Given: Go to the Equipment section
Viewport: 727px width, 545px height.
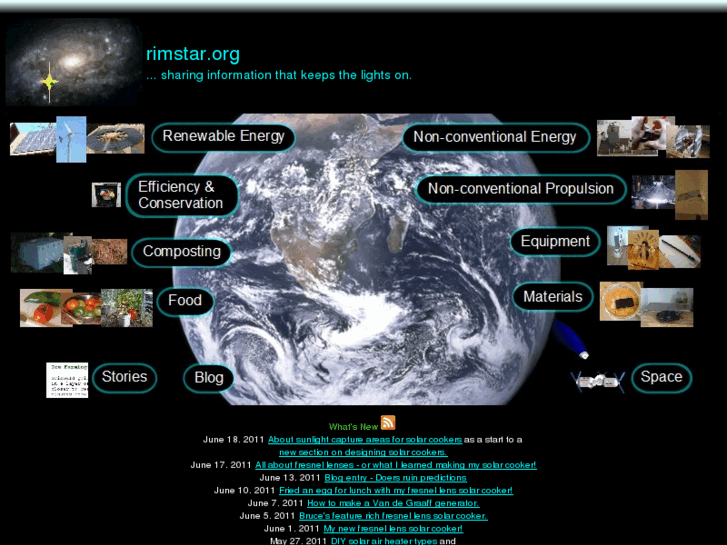Looking at the screenshot, I should click(x=555, y=242).
